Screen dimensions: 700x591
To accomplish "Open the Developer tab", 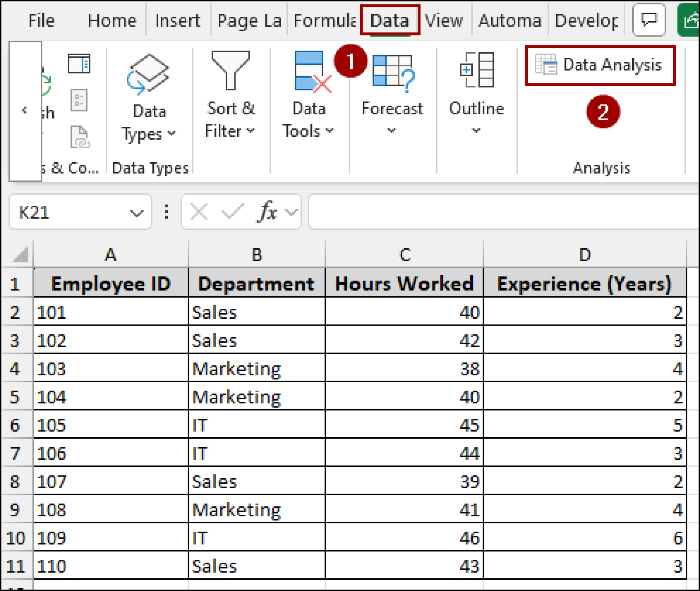I will (x=585, y=20).
